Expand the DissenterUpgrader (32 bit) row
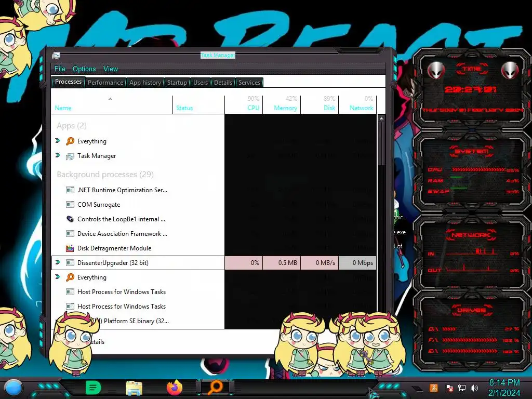The height and width of the screenshot is (399, 532). point(58,262)
